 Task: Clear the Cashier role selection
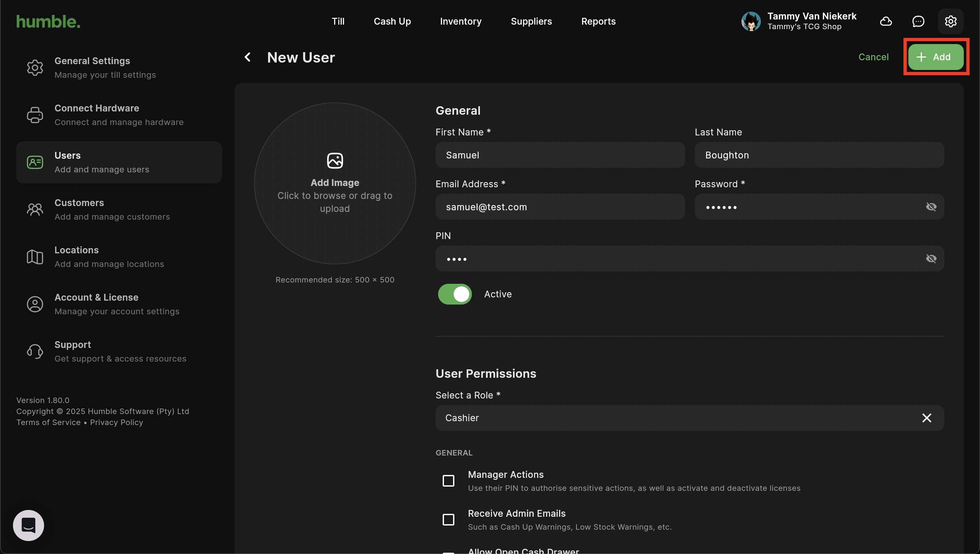click(x=926, y=418)
